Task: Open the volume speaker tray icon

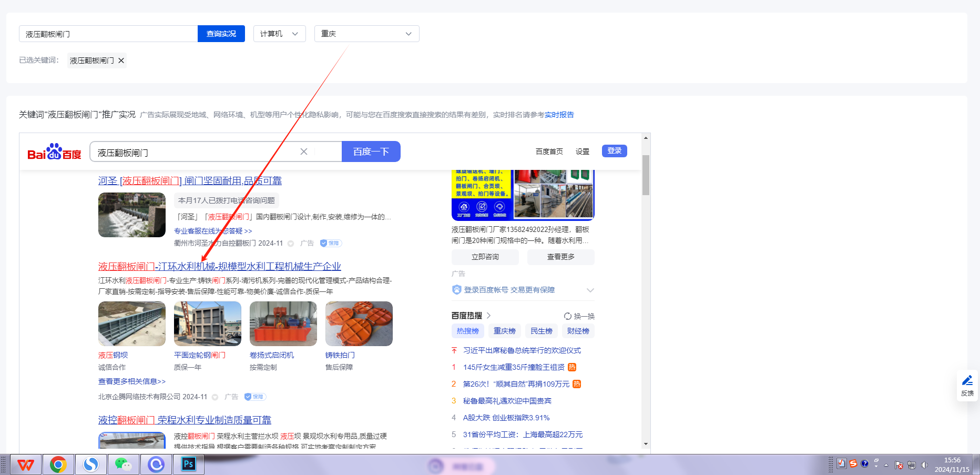Action: pyautogui.click(x=924, y=465)
